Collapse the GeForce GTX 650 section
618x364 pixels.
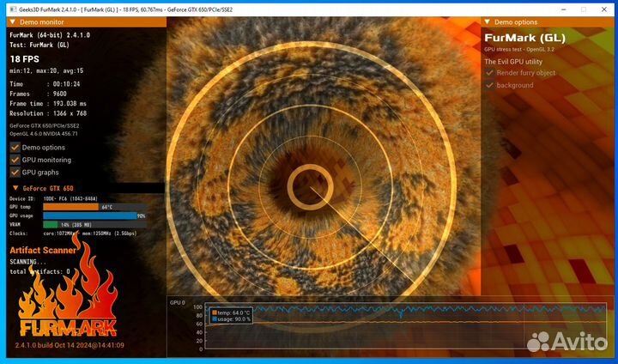(x=15, y=188)
